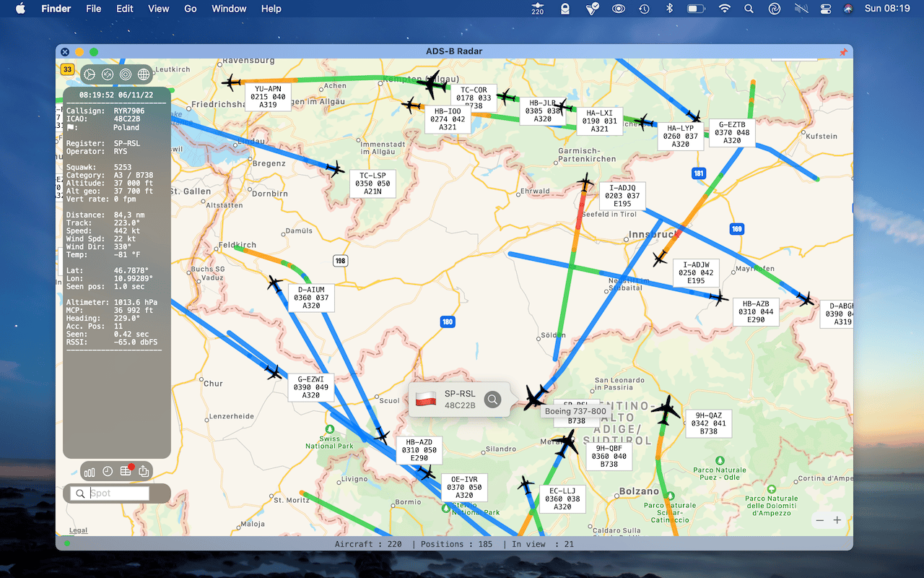Click the 9H-QBF flight label box
Image resolution: width=924 pixels, height=578 pixels.
click(x=609, y=457)
